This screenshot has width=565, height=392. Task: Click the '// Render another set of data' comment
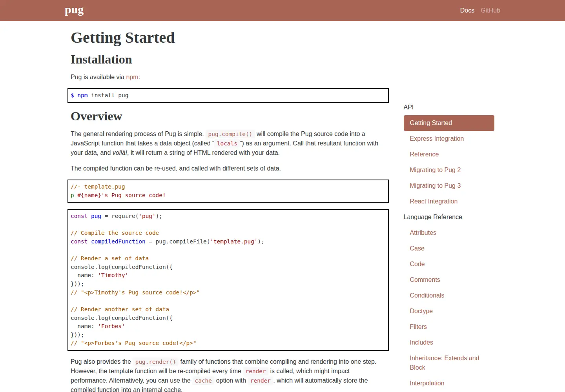tap(120, 310)
